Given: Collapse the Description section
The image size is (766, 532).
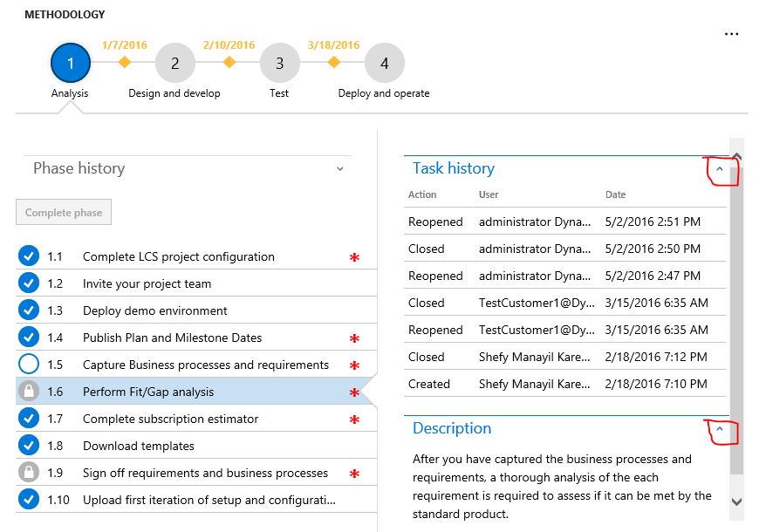Looking at the screenshot, I should point(722,429).
